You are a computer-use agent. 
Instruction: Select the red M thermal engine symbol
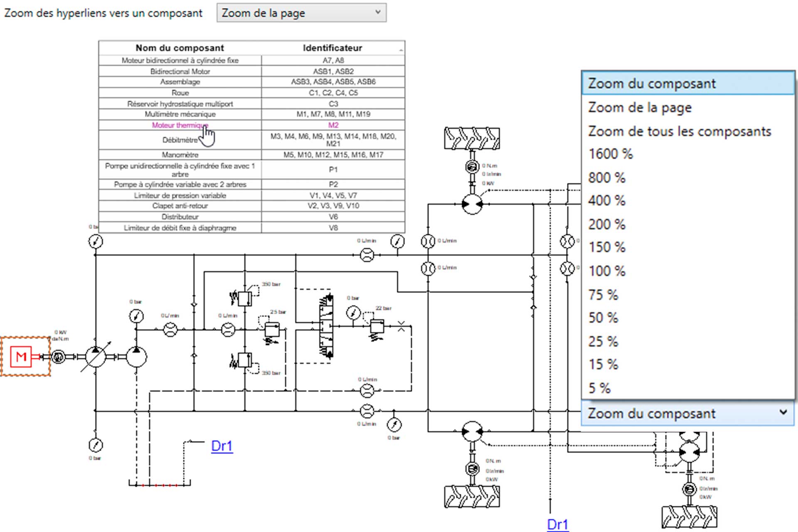[21, 357]
